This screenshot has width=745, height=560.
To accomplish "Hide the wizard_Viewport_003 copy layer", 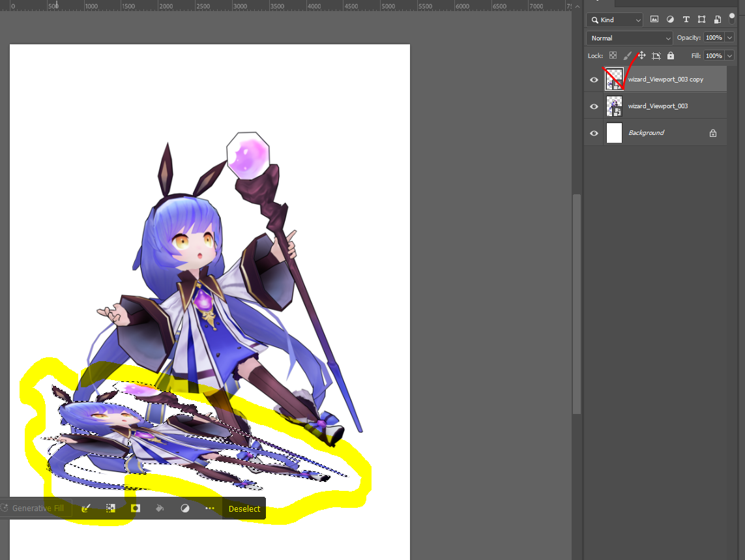I will point(594,80).
